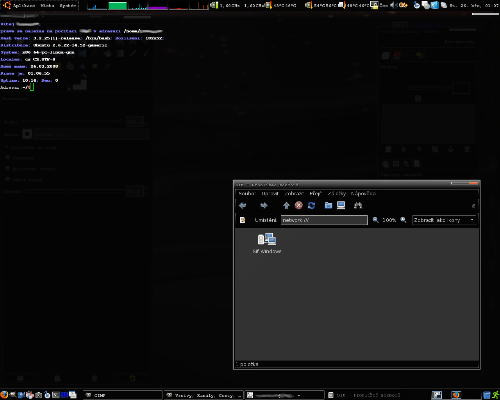This screenshot has width=500, height=400.
Task: Go back with the Back arrow
Action: 243,205
